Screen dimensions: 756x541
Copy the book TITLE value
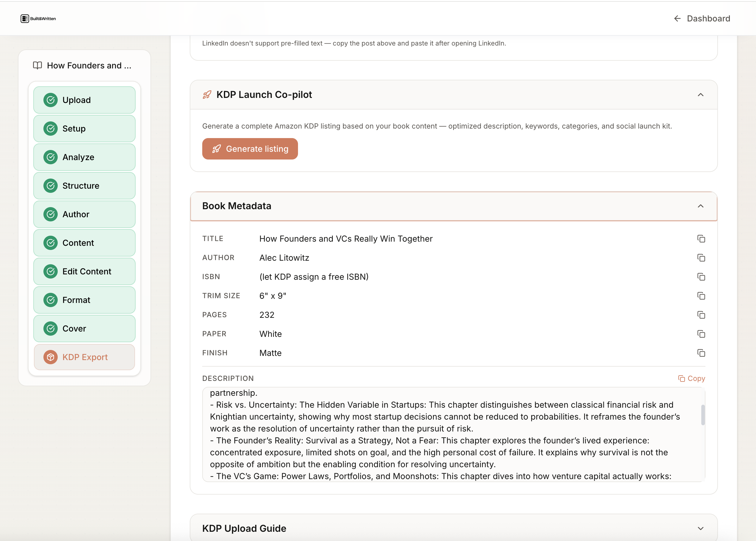(x=701, y=239)
